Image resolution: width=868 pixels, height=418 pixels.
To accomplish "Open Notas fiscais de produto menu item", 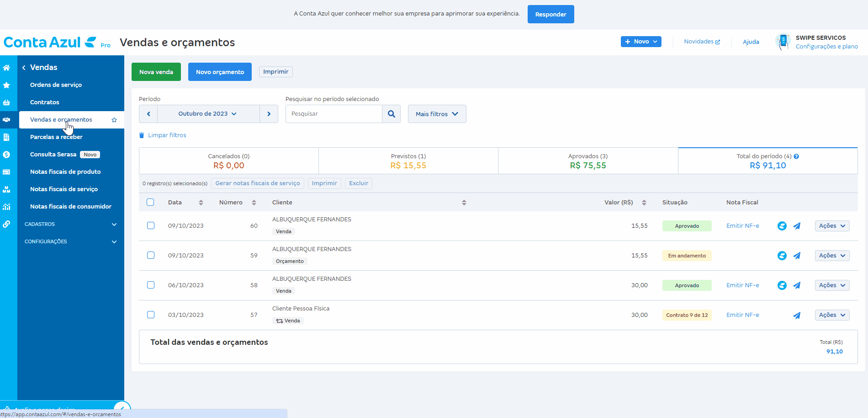I will pos(65,172).
